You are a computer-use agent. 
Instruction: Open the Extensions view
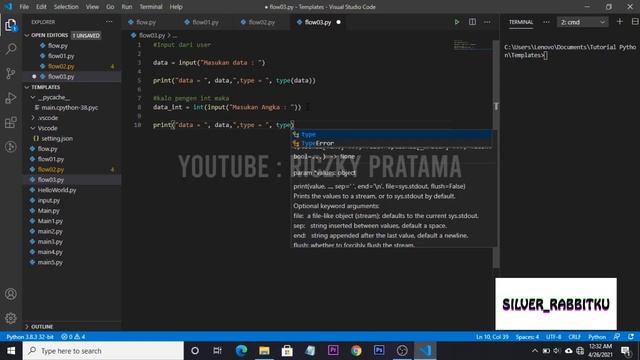(11, 122)
